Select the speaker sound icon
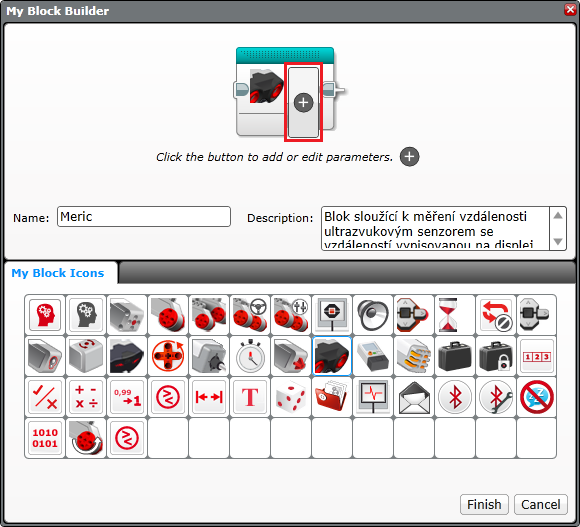 pyautogui.click(x=373, y=315)
